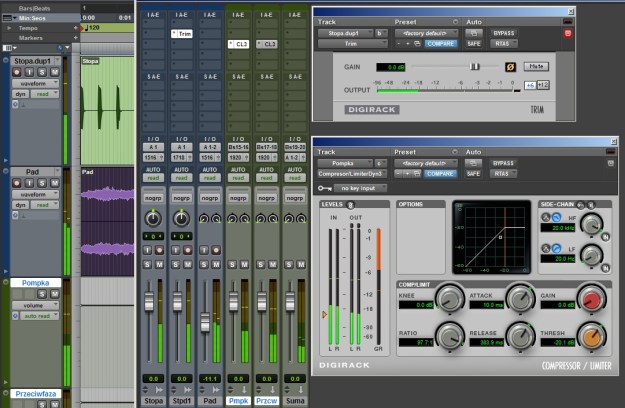This screenshot has height=408, width=625.
Task: Click the phase invert icon in Trim plugin
Action: [509, 66]
